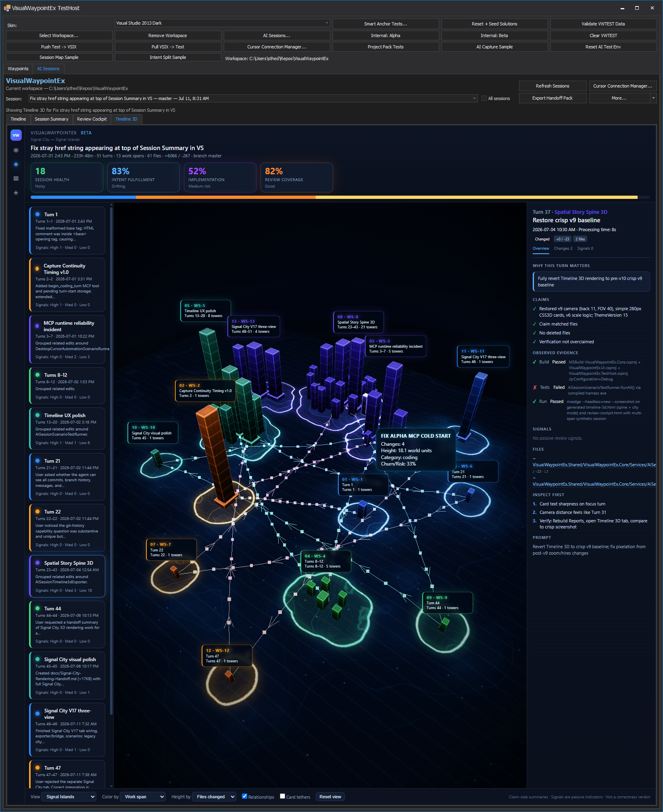Show the Changes 2 detail tab
This screenshot has width=663, height=812.
(563, 248)
